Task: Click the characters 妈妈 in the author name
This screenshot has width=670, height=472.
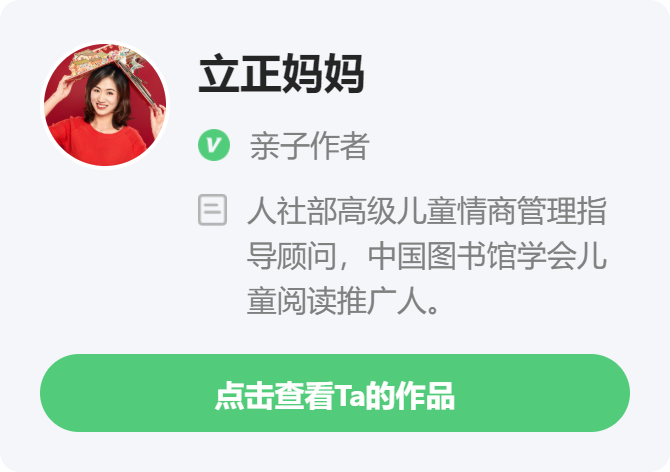Action: 323,73
